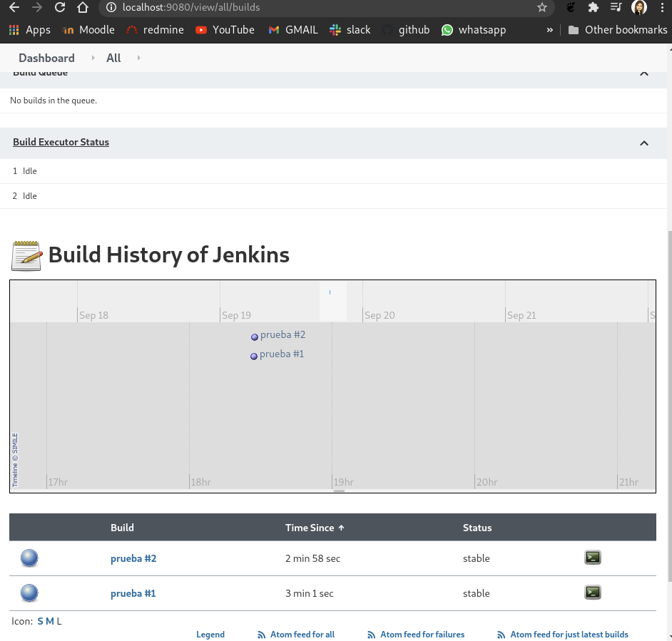Reload the page
This screenshot has height=641, width=672.
[x=60, y=8]
